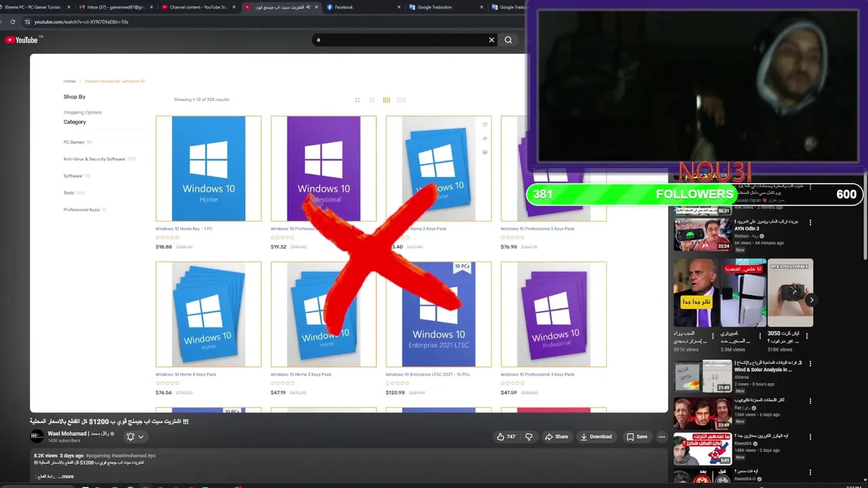Click the #waelmohamad hashtag link
Viewport: 868px width, 488px height.
pos(128,456)
